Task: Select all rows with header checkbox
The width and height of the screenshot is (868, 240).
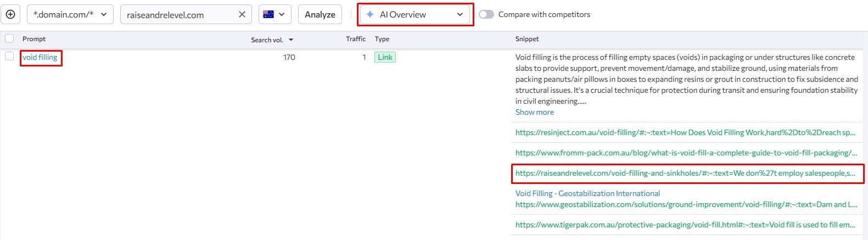Action: 9,38
